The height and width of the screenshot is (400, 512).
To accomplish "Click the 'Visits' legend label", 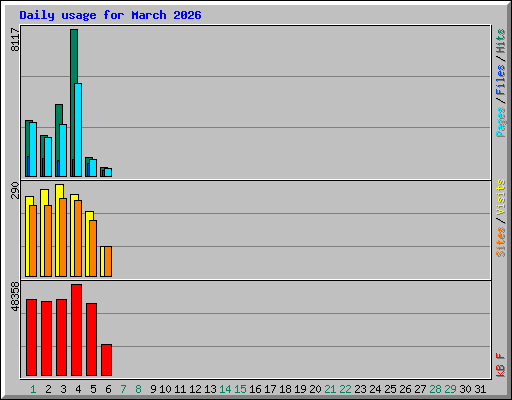I will point(500,198).
